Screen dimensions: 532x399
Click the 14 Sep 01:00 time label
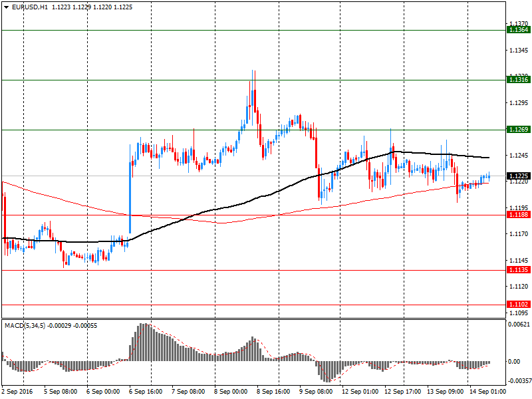[x=487, y=392]
